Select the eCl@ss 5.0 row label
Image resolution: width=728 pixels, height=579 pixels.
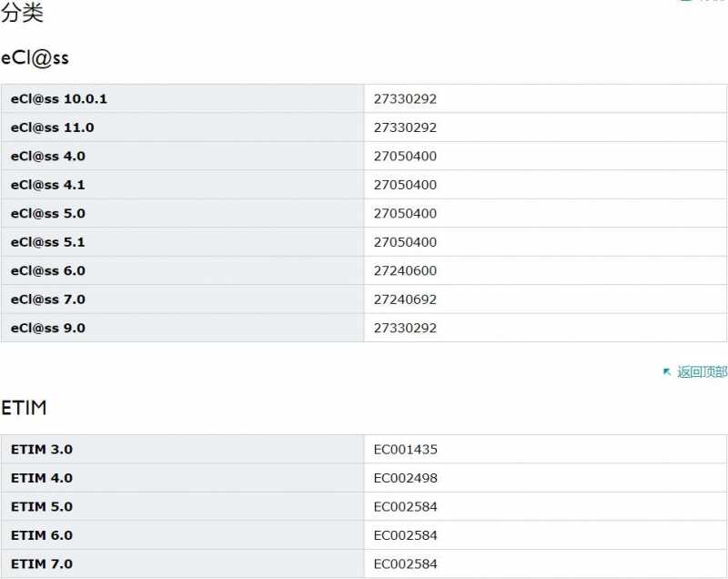[x=48, y=214]
